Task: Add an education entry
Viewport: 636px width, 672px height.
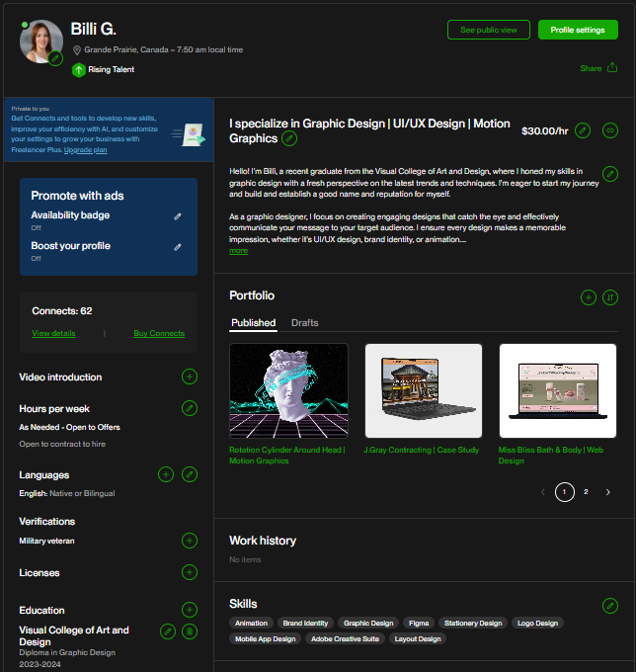Action: (190, 610)
